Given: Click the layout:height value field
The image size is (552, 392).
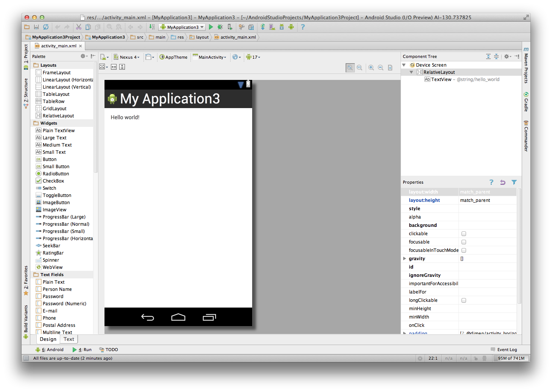Looking at the screenshot, I should click(x=488, y=200).
